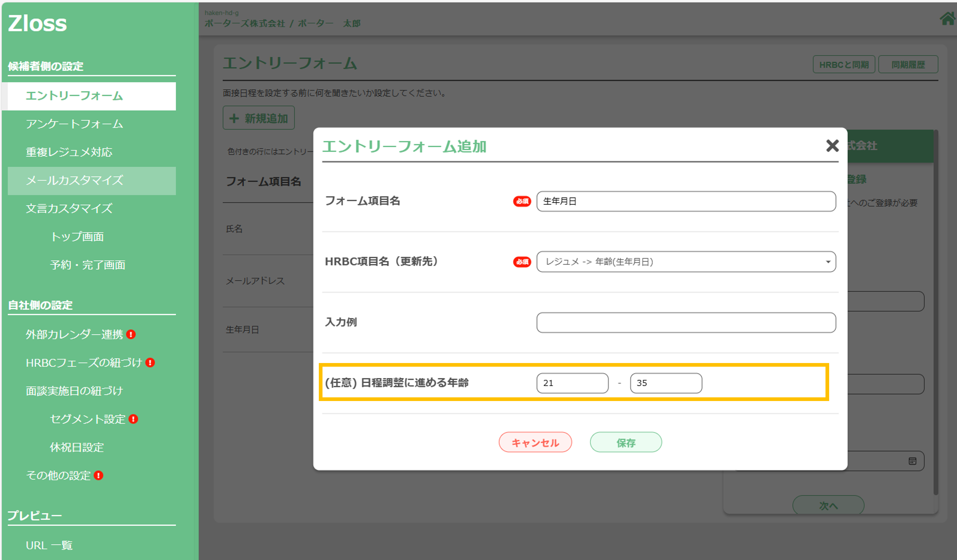Select エントリーフォーム in the sidebar
Viewport: 957px width, 560px height.
(x=74, y=96)
